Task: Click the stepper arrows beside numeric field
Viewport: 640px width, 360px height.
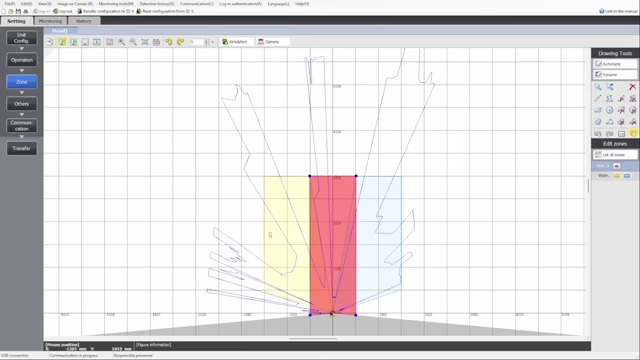Action: pos(206,42)
